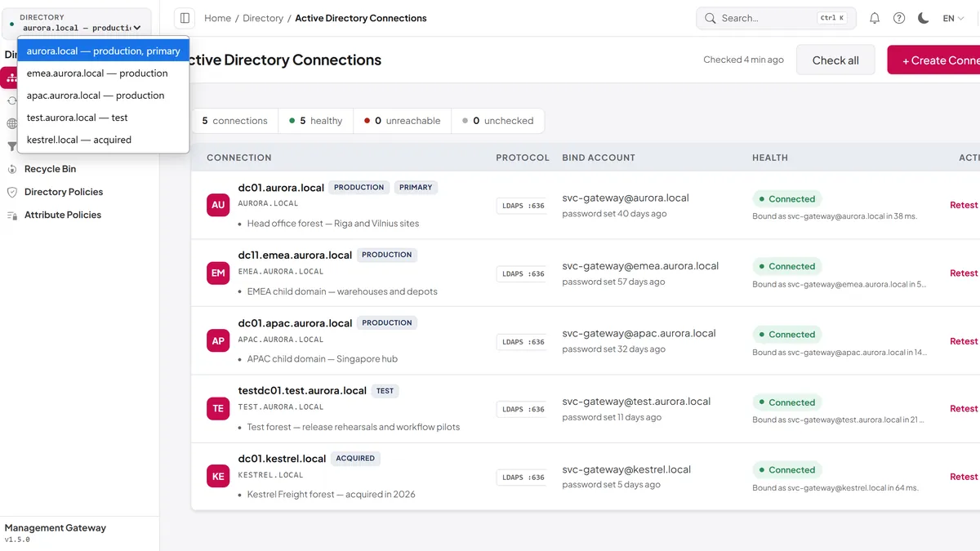
Task: Click the Search input field
Action: [x=775, y=18]
